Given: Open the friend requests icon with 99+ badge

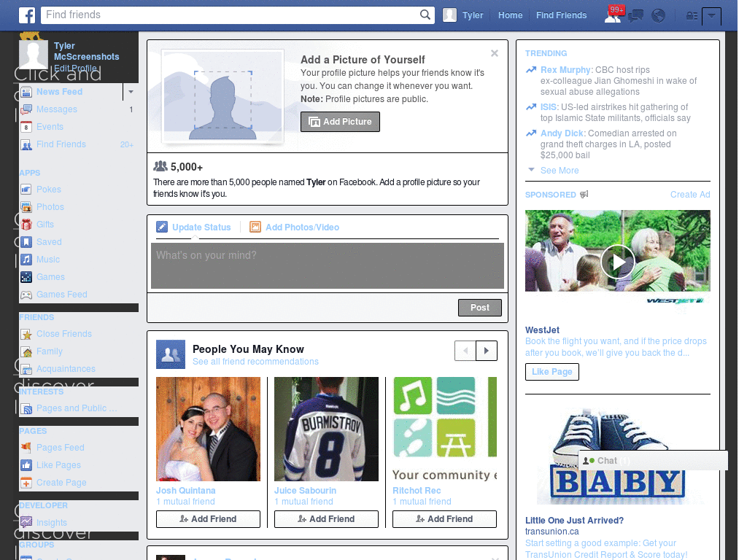Looking at the screenshot, I should pos(614,15).
